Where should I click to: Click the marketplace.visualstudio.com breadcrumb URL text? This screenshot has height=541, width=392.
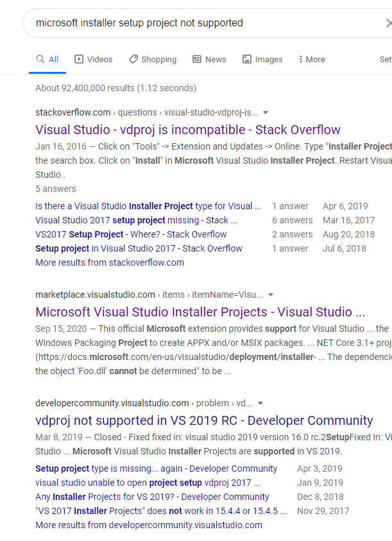149,295
